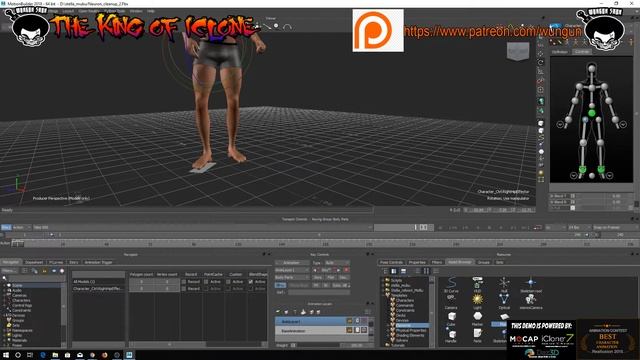Screen dimensions: 640x360
Task: Expand left foot toe controls arrow
Action: pyautogui.click(x=609, y=176)
